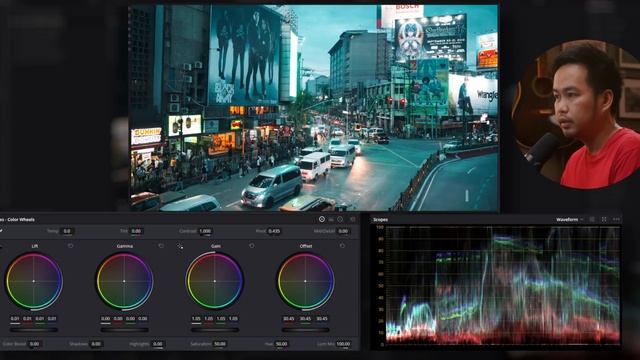The image size is (640, 360).
Task: Click the Mid/Detail value field
Action: tap(344, 231)
